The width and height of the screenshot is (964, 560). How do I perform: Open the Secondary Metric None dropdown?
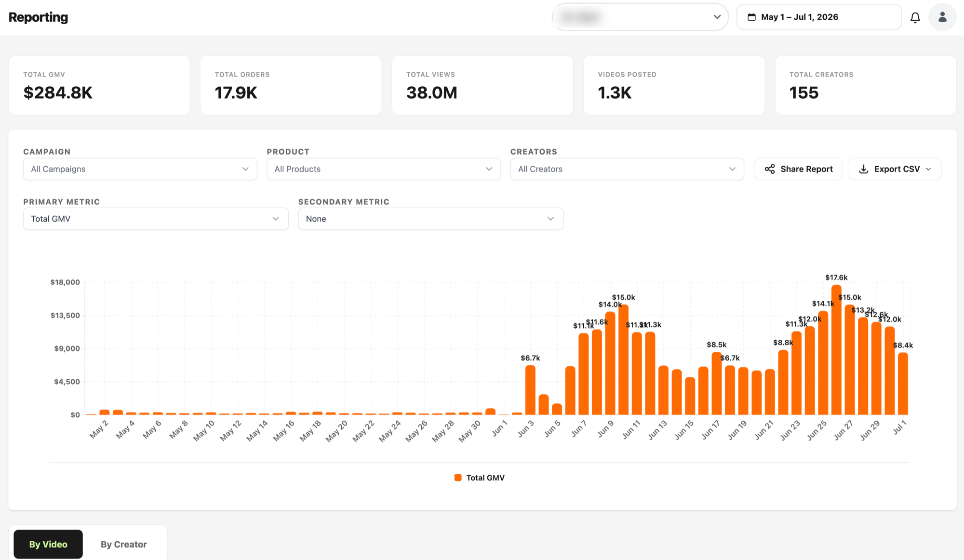431,219
